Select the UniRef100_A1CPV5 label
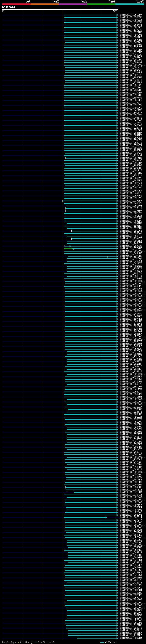Screen dimensions: 146x644 [131, 600]
